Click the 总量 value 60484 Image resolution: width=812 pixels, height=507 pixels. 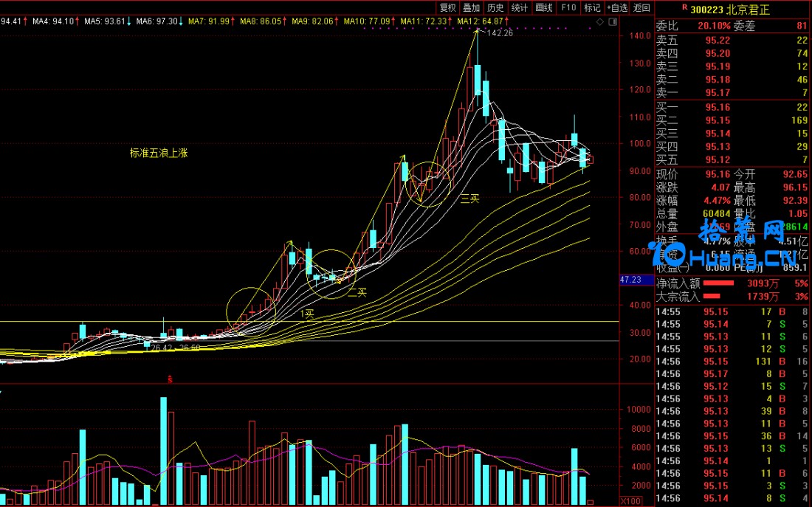717,214
